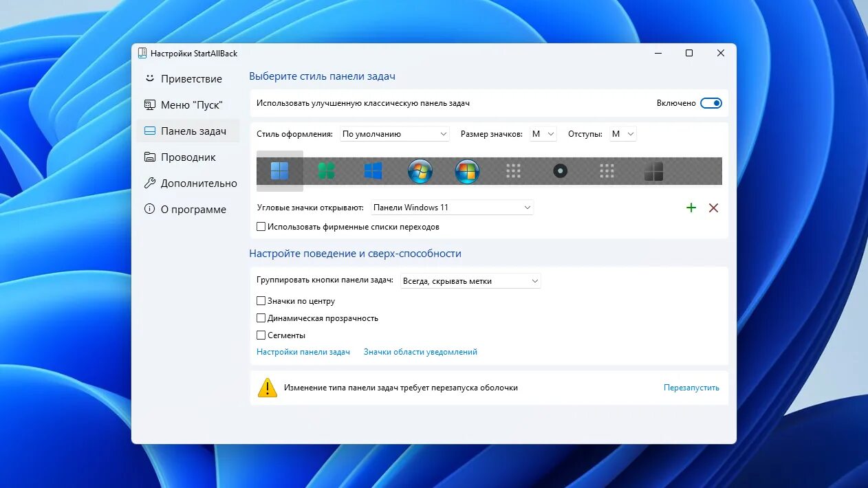868x488 pixels.
Task: Toggle the enhanced classic taskbar switch
Action: (x=711, y=103)
